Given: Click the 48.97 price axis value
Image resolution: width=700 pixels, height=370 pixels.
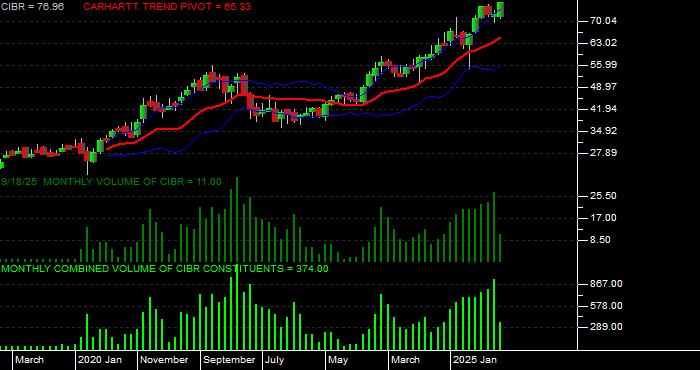Looking at the screenshot, I should (604, 87).
